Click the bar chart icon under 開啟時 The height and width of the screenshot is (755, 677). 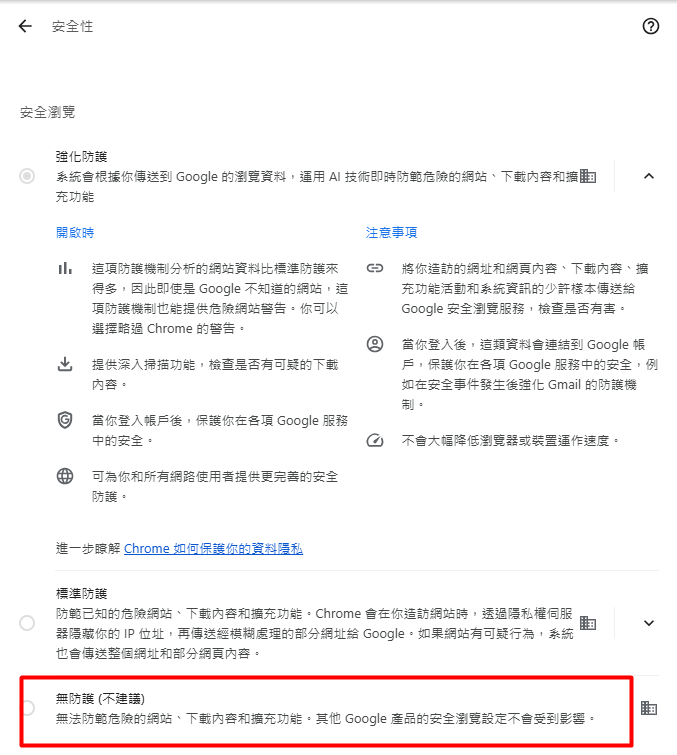coord(65,268)
